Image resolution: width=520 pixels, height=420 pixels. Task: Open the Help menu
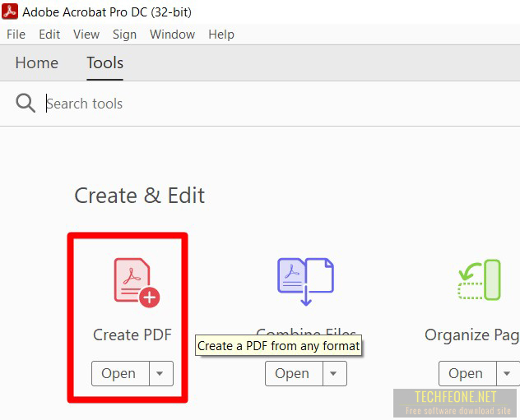(x=221, y=35)
